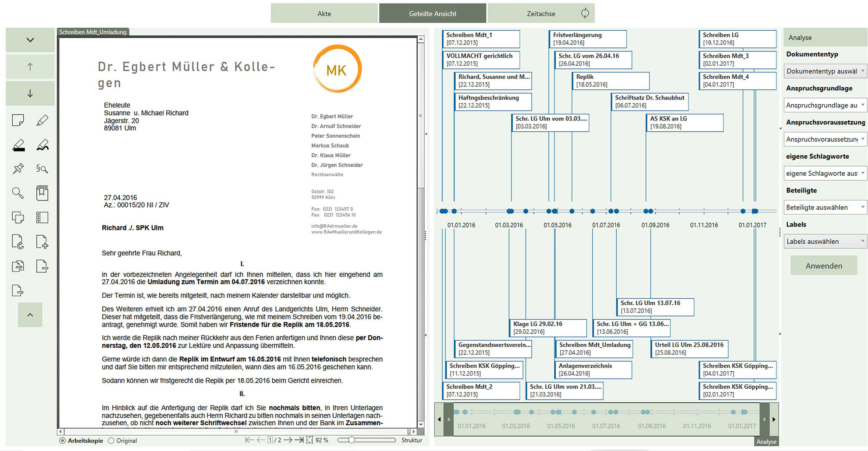Open the page thumbnail list panel icon
Screen dimensions: 868x451
click(42, 217)
